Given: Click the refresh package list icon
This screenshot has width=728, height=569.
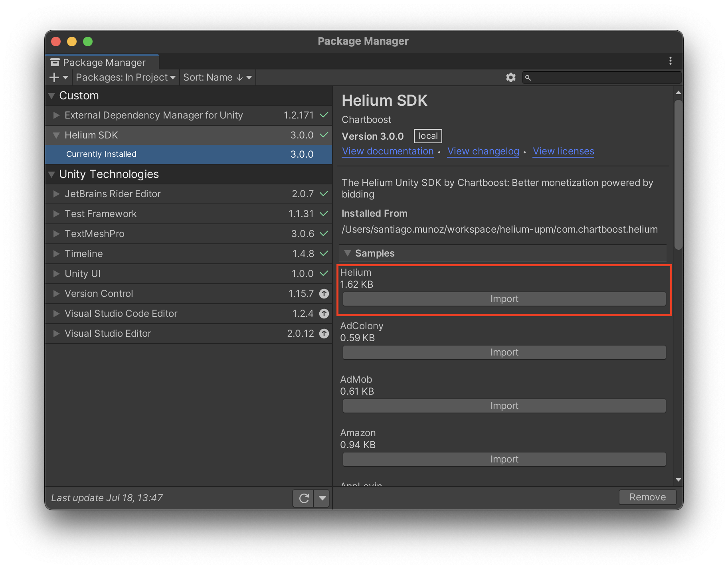Looking at the screenshot, I should (304, 498).
